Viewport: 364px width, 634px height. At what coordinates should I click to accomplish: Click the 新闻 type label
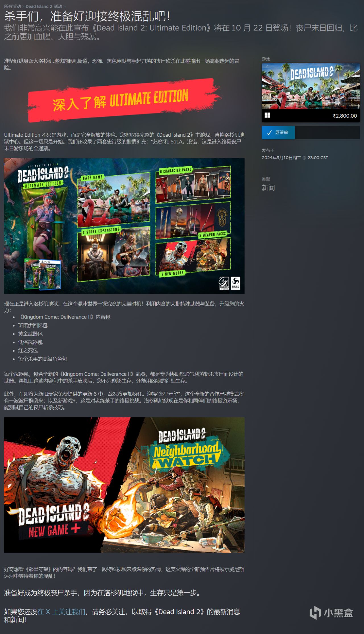click(268, 188)
